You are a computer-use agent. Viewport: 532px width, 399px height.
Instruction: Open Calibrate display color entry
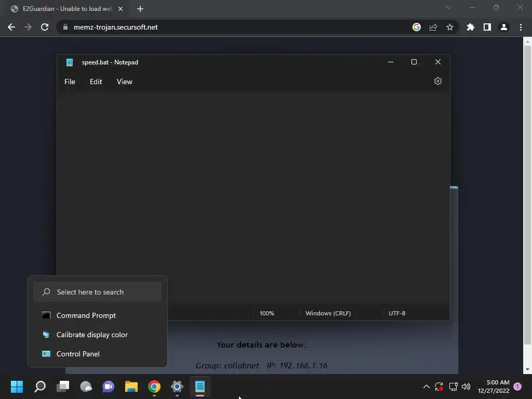98,335
